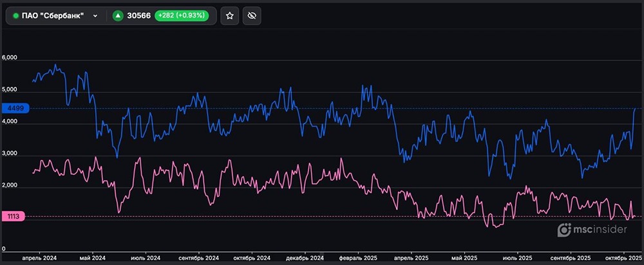Expand the chevron arrow next to Сбербанк
The image size is (644, 265).
point(95,15)
